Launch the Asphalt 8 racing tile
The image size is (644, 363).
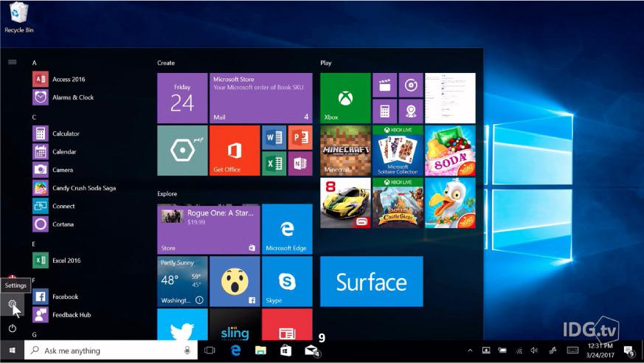coord(345,203)
